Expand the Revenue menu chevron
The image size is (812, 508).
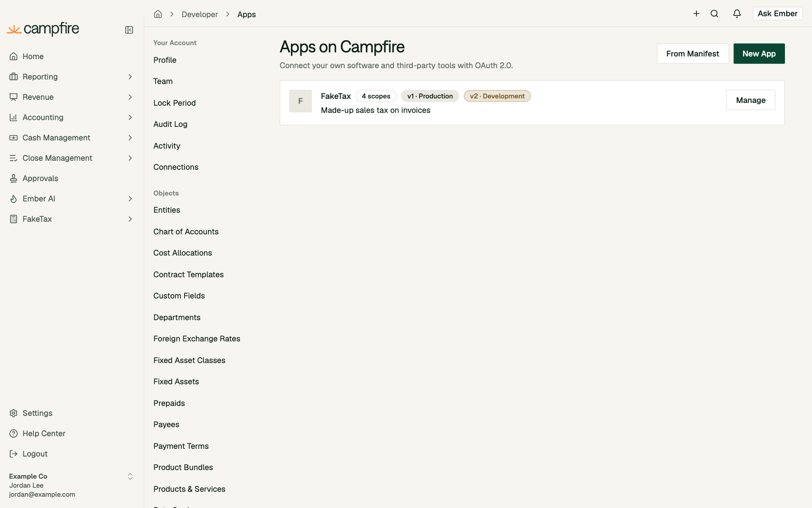pos(130,97)
